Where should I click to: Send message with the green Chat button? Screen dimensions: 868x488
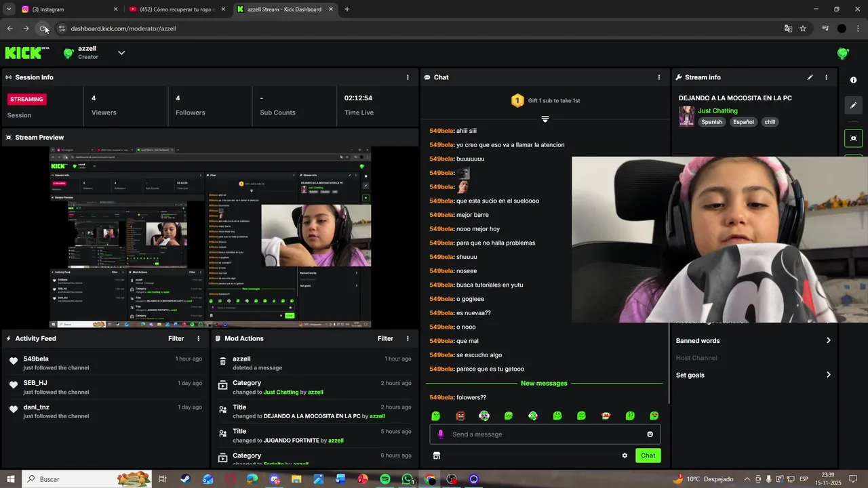(648, 455)
